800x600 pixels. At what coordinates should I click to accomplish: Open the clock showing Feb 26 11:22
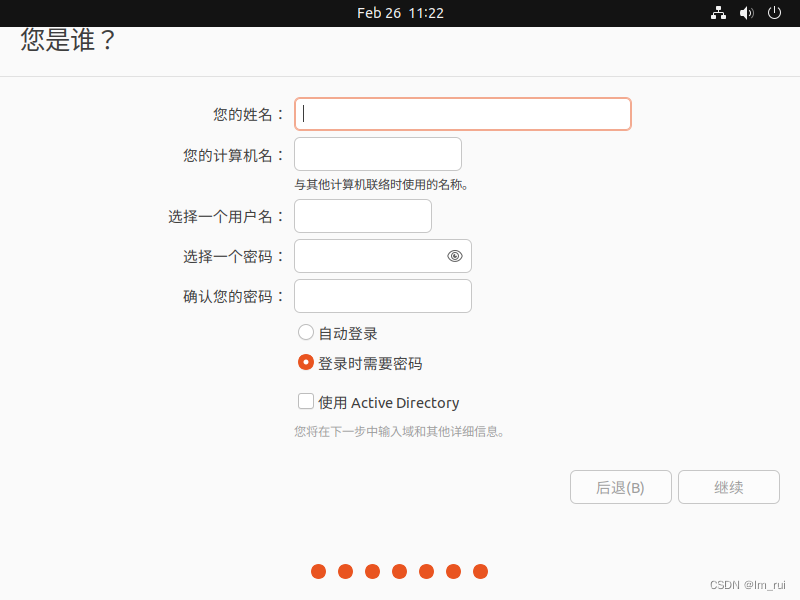click(400, 13)
